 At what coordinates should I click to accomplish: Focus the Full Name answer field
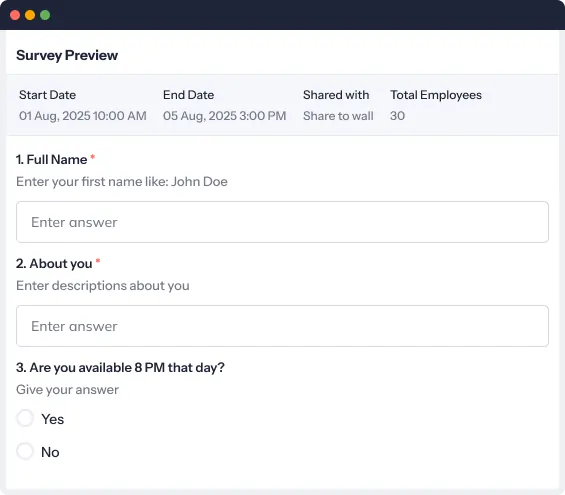coord(282,222)
